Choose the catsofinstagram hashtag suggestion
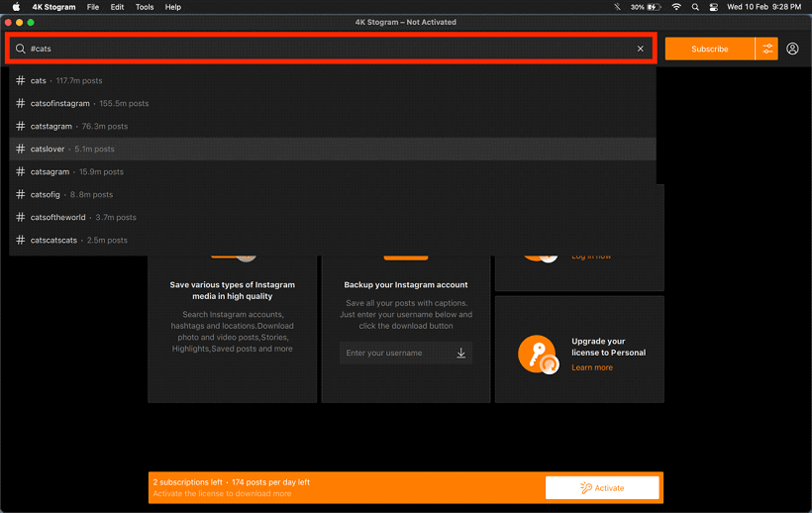Screen dimensions: 812x513 coord(333,104)
